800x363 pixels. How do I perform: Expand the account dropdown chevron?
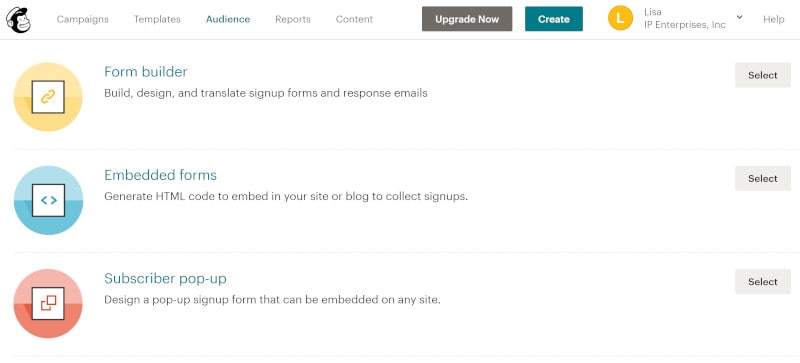point(739,17)
